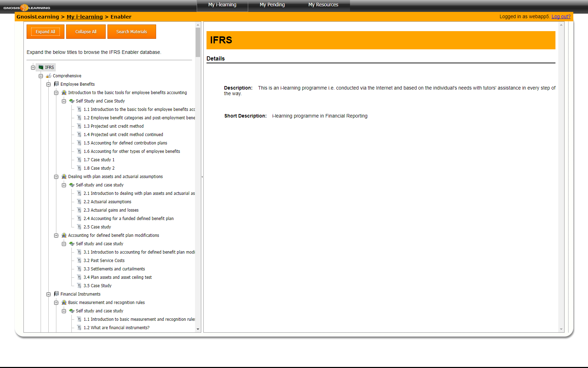Image resolution: width=588 pixels, height=368 pixels.
Task: Click document icon for 1.3 Projected unit credit method
Action: (x=79, y=126)
